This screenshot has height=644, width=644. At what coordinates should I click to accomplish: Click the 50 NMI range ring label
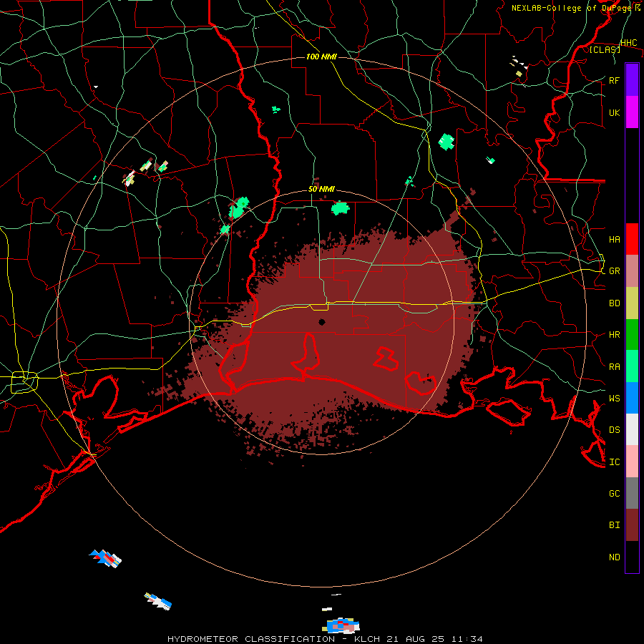321,189
